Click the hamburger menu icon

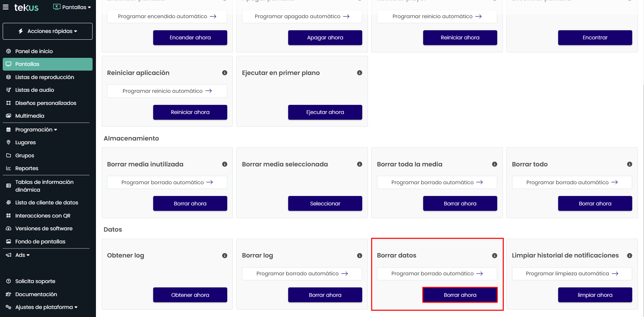pos(6,7)
